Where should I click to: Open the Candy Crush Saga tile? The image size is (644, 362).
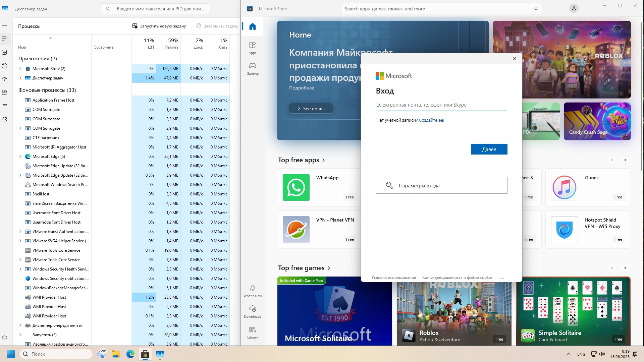click(597, 121)
